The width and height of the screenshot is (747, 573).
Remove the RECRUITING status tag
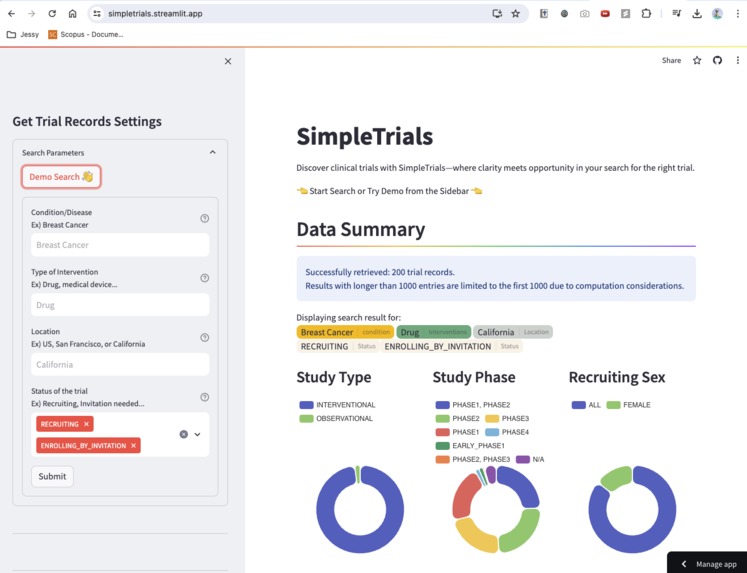pos(86,424)
